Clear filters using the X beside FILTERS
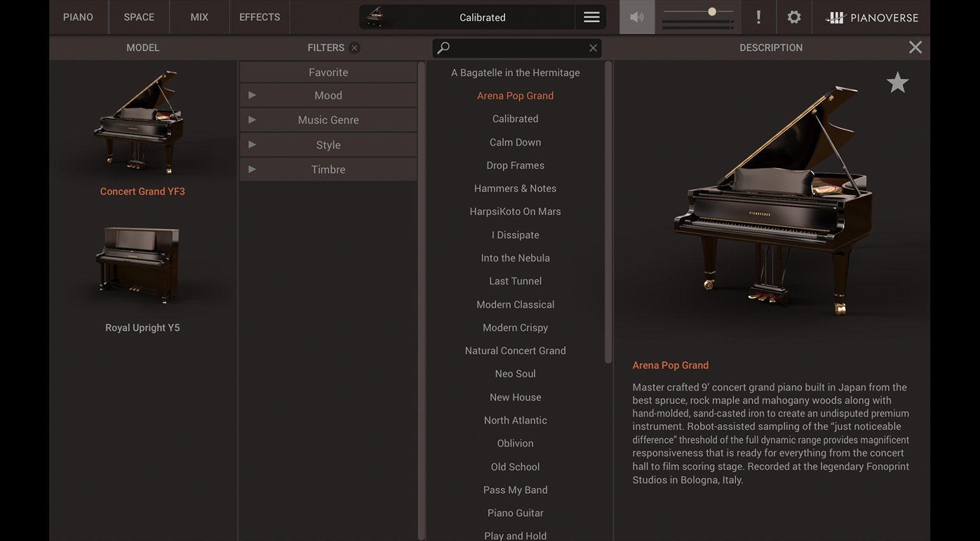Screen dimensions: 980x541 click(x=354, y=48)
